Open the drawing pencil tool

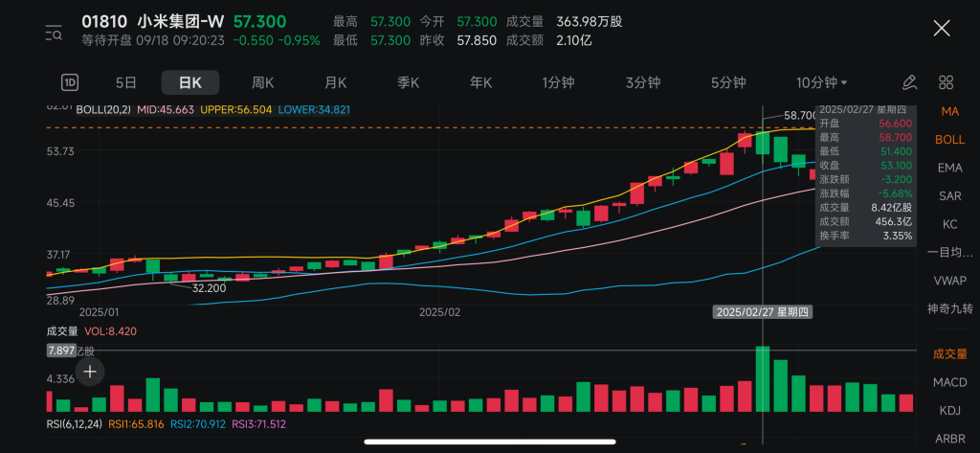tap(909, 82)
